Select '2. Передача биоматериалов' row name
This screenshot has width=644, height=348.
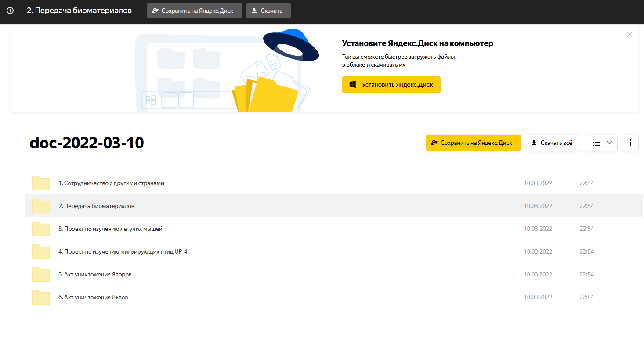pos(96,206)
